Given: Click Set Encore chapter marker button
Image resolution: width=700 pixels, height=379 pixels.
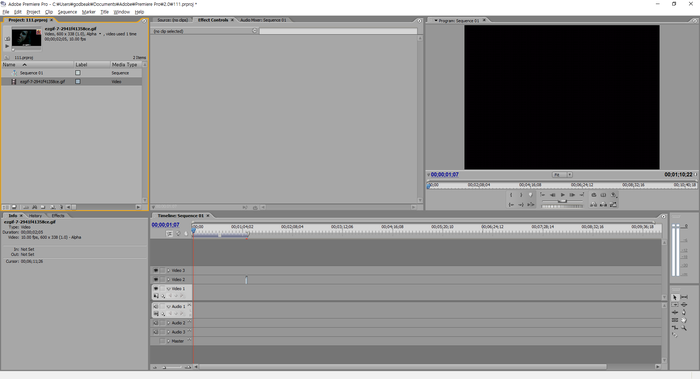Looking at the screenshot, I should click(178, 233).
